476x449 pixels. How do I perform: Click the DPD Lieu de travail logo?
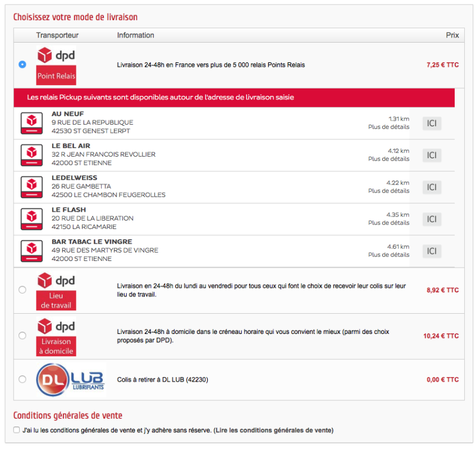[56, 291]
